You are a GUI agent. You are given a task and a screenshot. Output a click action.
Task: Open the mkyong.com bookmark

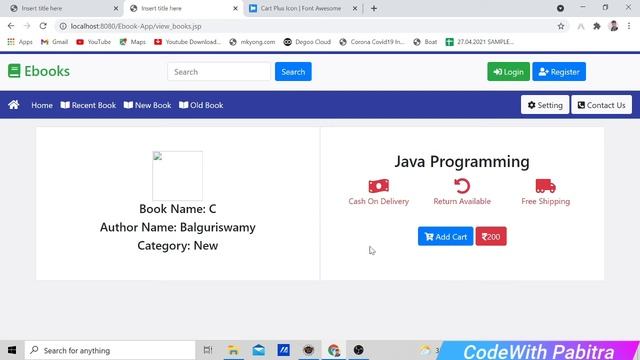[252, 42]
